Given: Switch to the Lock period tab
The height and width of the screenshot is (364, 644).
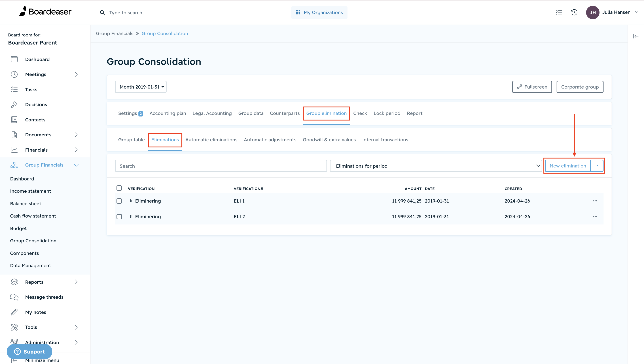Looking at the screenshot, I should click(387, 114).
